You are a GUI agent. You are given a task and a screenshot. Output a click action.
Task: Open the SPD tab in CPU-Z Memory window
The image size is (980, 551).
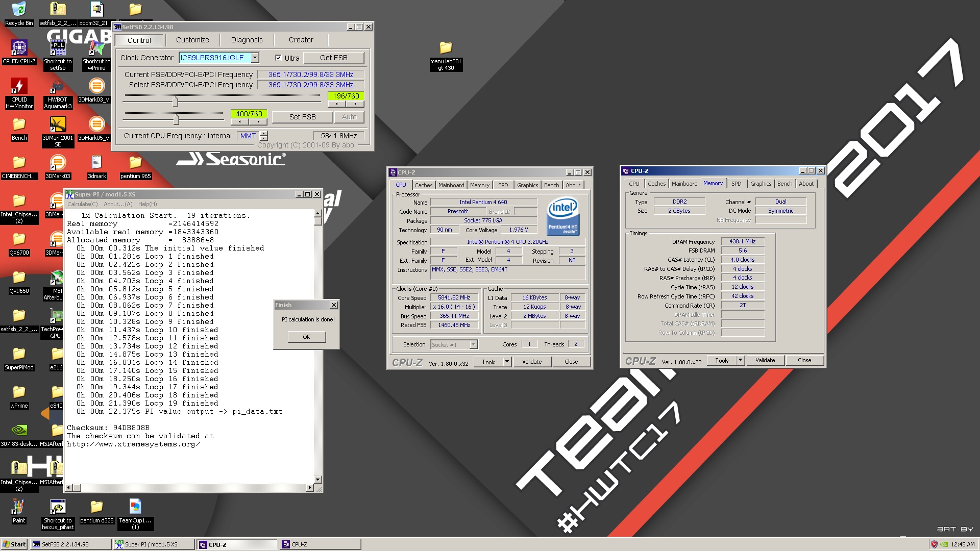point(736,184)
